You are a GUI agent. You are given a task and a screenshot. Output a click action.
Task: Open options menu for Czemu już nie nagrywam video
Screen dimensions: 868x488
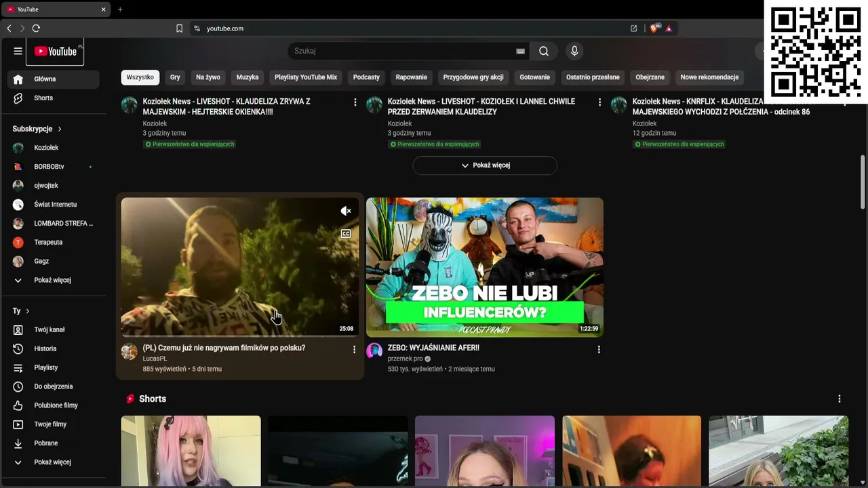tap(354, 350)
